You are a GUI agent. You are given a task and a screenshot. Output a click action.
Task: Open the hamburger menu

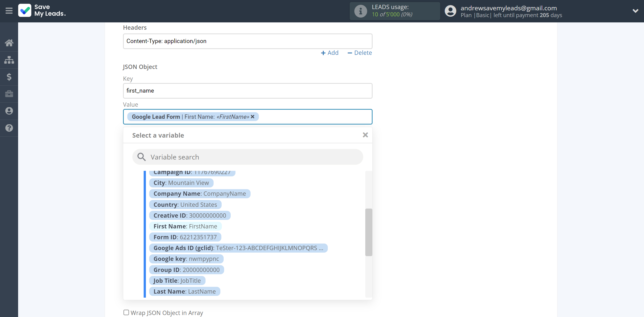coord(9,11)
